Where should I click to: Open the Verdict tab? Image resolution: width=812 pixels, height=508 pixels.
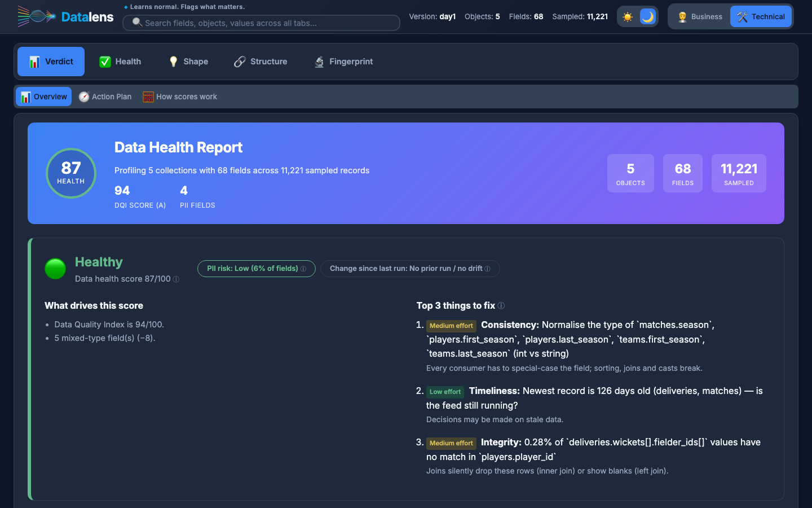[x=51, y=62]
